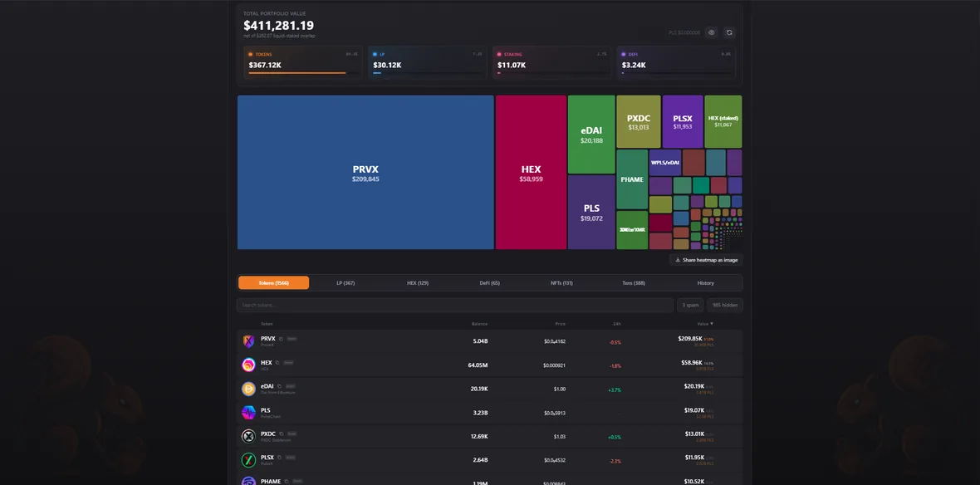Screen dimensions: 980x485
Task: Select the HEX $58,959 heatmap block
Action: [532, 173]
